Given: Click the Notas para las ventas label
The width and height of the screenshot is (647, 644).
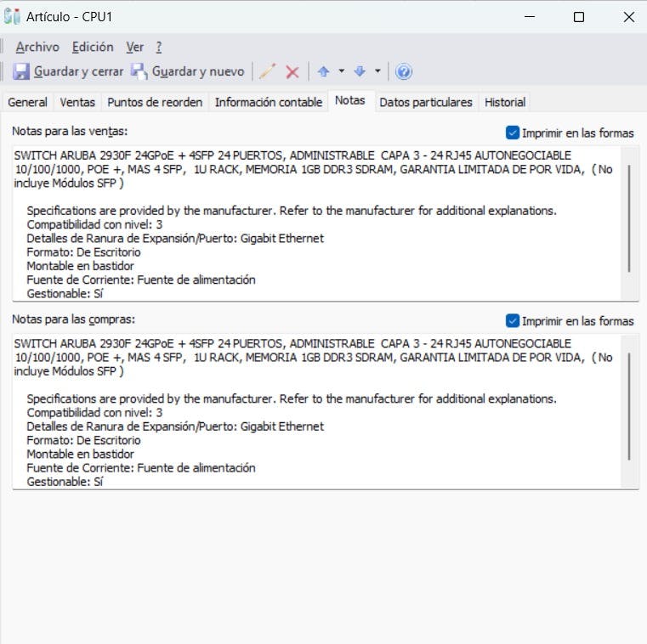Looking at the screenshot, I should pyautogui.click(x=70, y=131).
